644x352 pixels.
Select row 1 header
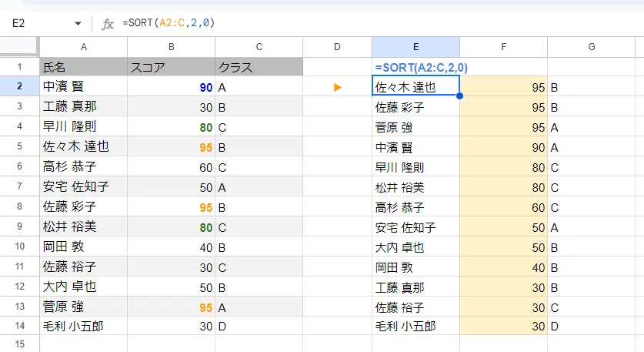[x=19, y=66]
